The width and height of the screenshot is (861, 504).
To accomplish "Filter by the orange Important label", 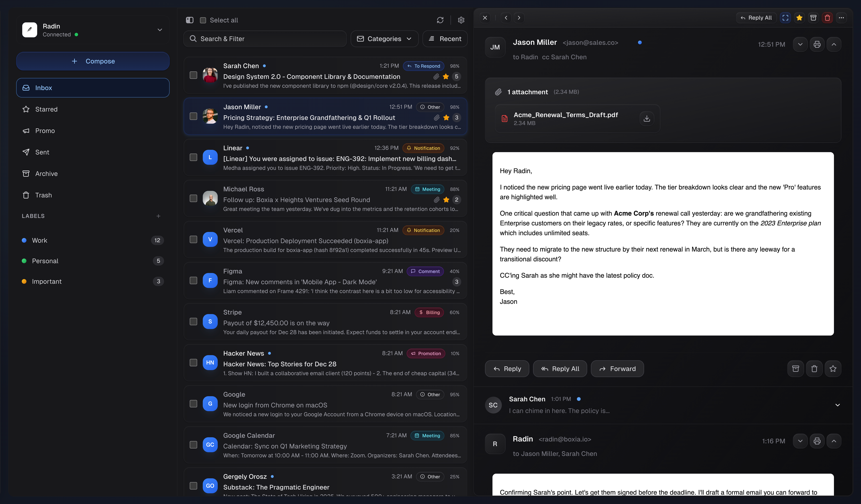I will pyautogui.click(x=46, y=282).
